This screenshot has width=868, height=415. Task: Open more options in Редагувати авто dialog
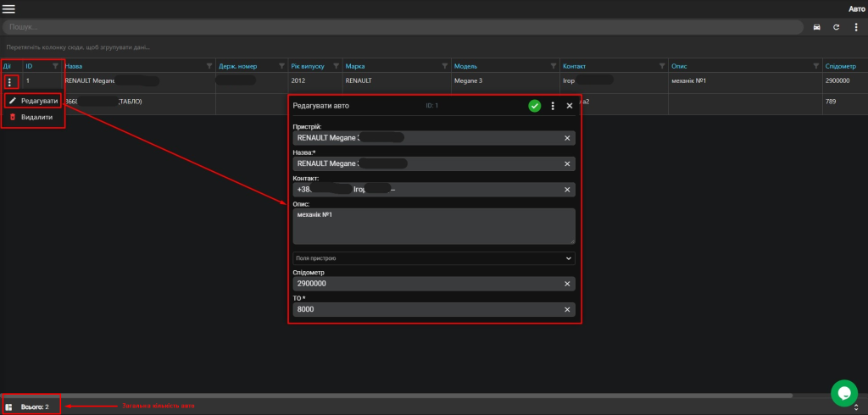553,106
